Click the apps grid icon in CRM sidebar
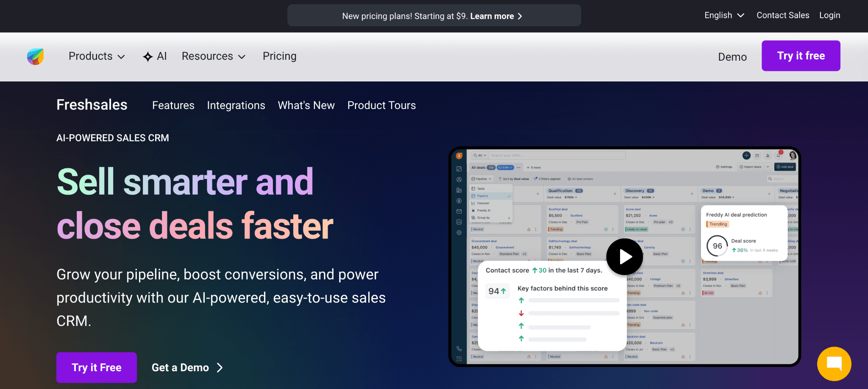The width and height of the screenshot is (868, 389). [459, 359]
